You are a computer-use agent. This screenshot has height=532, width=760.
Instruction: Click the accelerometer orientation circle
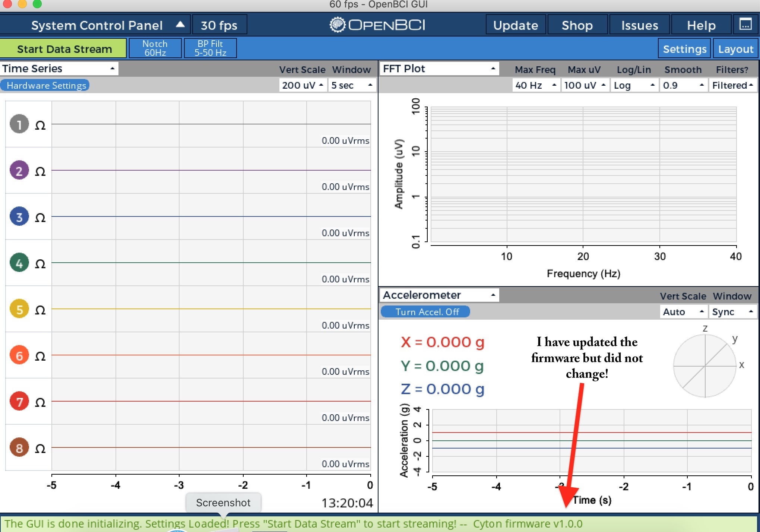705,366
